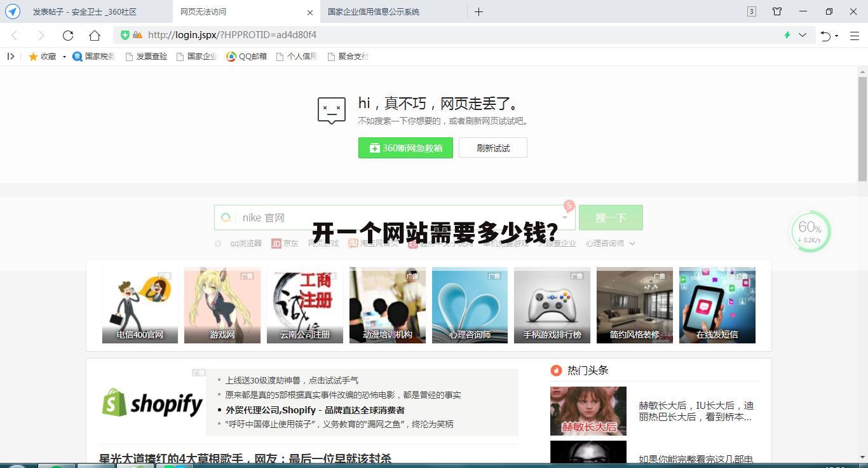Viewport: 868px width, 468px height.
Task: Click the 刷新试试 button
Action: tap(492, 148)
